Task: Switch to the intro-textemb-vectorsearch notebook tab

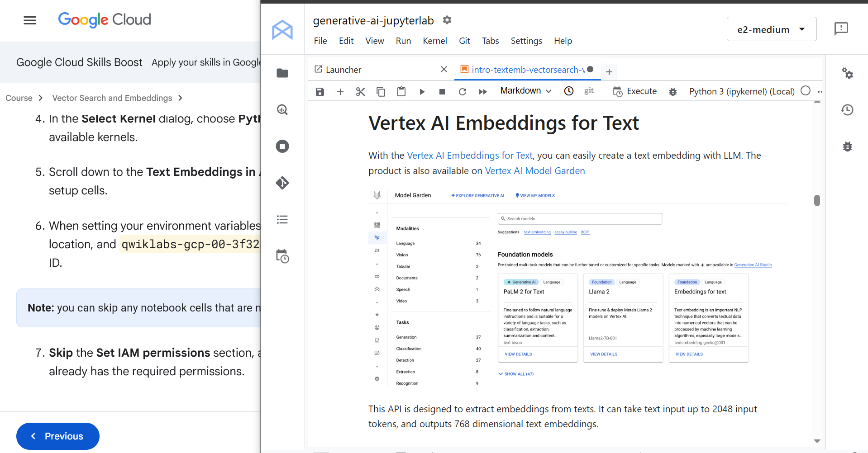Action: pos(527,70)
